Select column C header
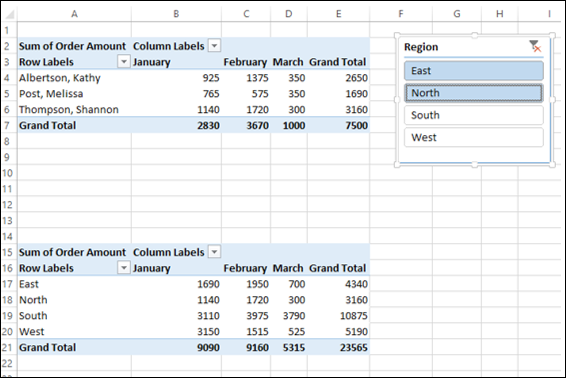This screenshot has height=378, width=566. pyautogui.click(x=246, y=14)
